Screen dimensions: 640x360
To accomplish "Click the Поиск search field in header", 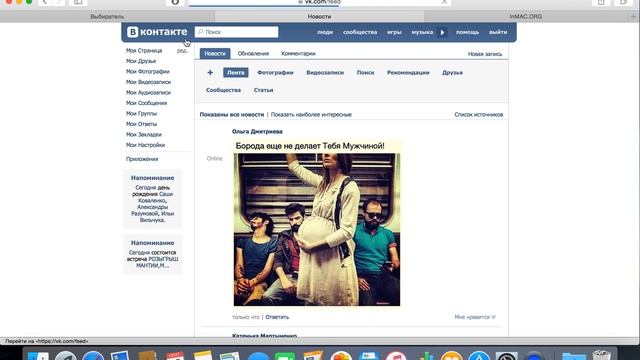I will pos(237,32).
